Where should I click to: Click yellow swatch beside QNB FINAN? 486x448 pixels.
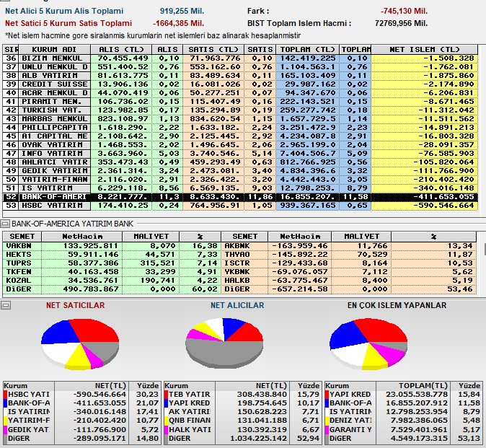pos(166,421)
